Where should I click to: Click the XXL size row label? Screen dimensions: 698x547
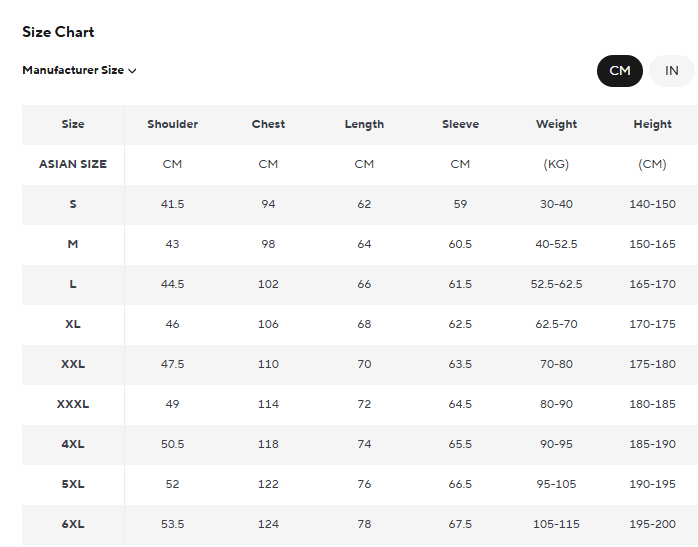click(x=73, y=365)
